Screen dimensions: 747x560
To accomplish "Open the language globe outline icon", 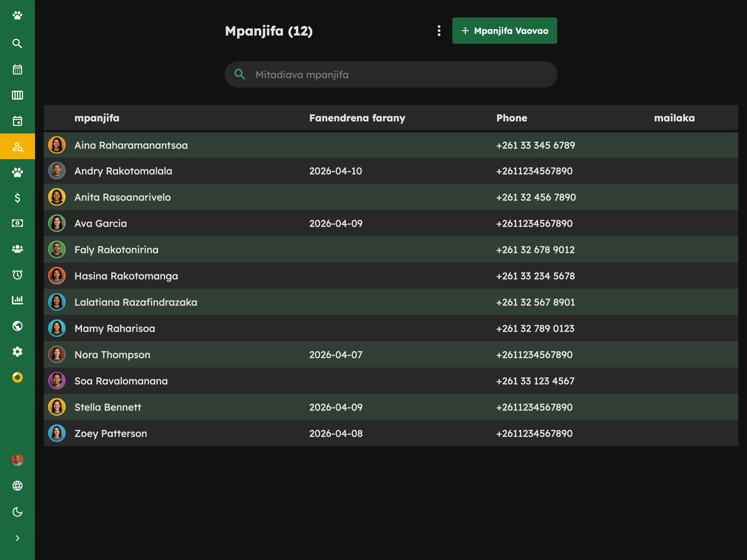I will tap(17, 486).
